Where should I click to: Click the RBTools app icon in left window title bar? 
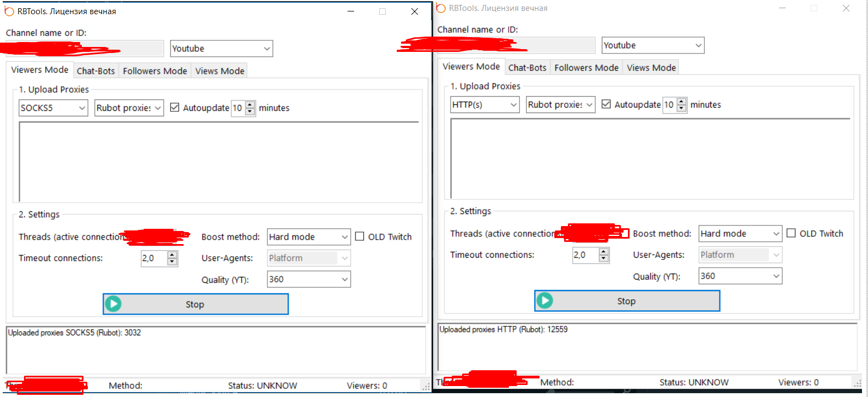pos(9,11)
